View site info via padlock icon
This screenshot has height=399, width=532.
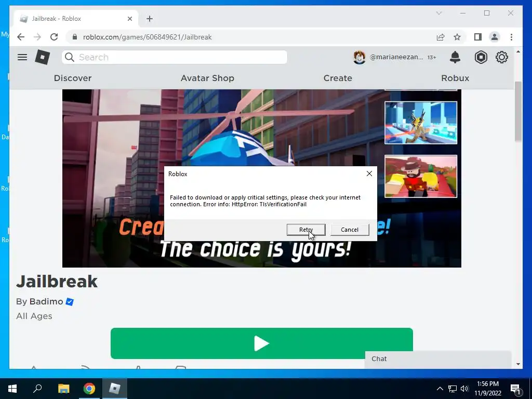[x=75, y=37]
